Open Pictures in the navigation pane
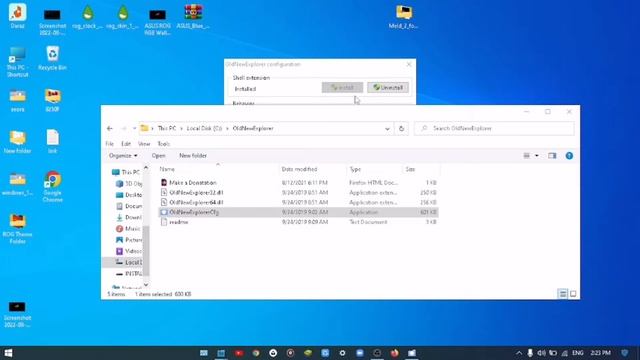 (x=129, y=240)
